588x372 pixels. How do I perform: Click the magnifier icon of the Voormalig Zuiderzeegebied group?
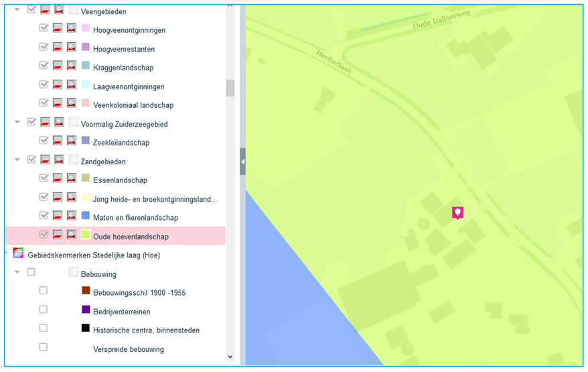59,122
